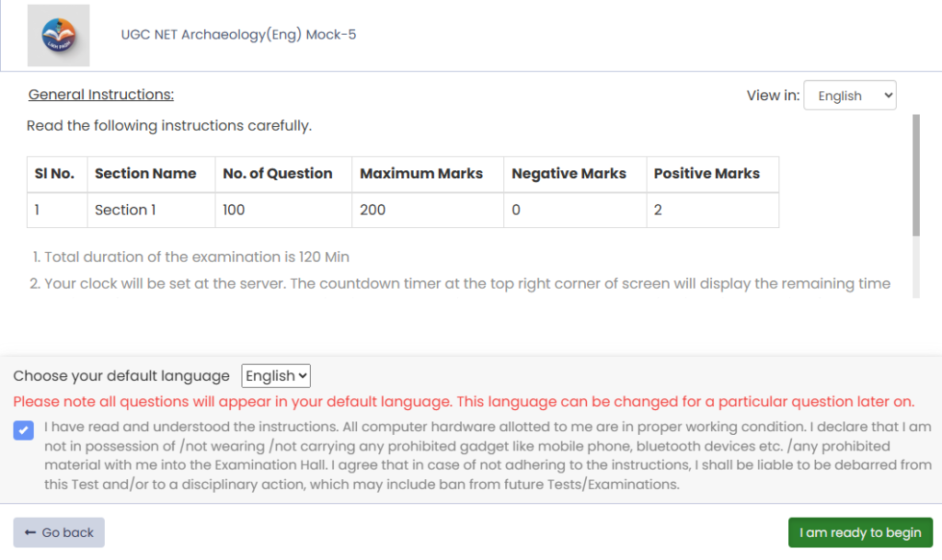Expand the default language dropdown
Image resolution: width=942 pixels, height=560 pixels.
click(x=276, y=376)
